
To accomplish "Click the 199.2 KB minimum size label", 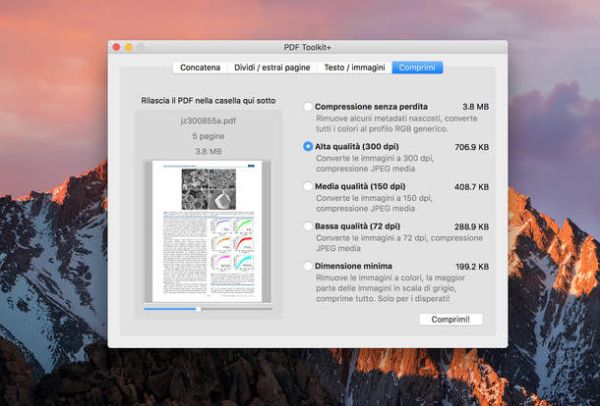I will click(471, 266).
